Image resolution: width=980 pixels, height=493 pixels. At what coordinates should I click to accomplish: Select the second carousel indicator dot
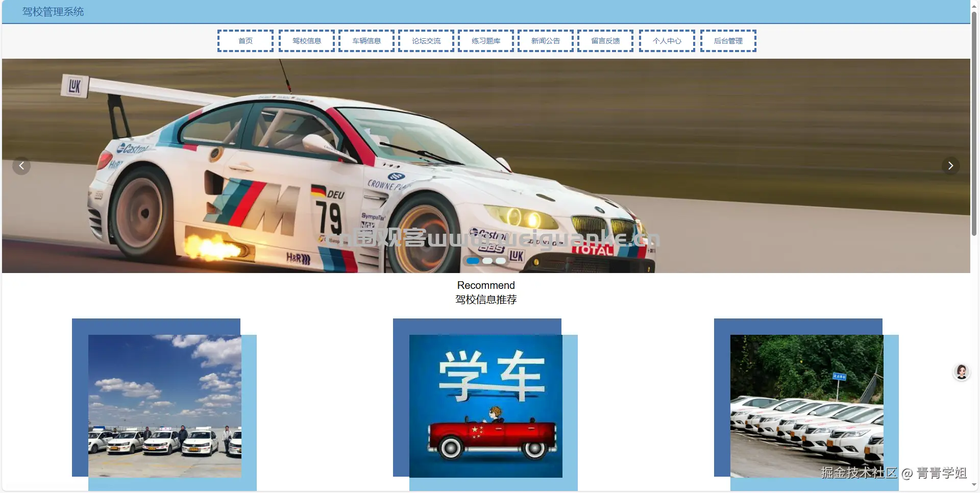point(487,261)
